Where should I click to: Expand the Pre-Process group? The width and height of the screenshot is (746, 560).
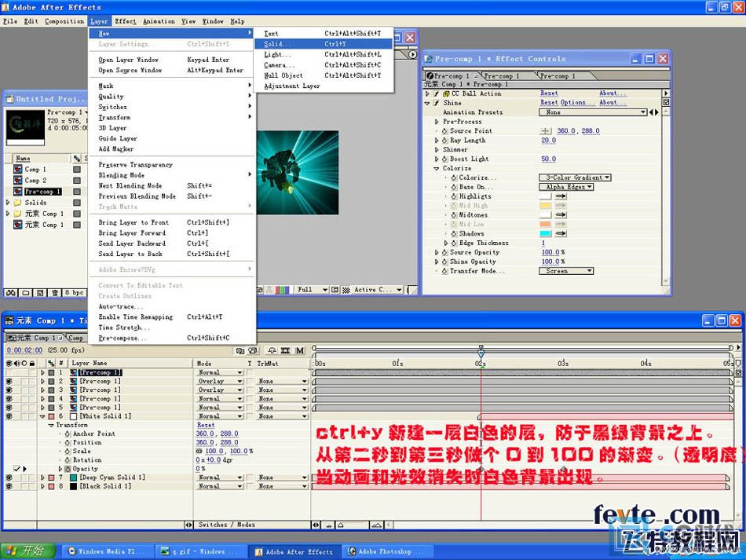(x=437, y=122)
